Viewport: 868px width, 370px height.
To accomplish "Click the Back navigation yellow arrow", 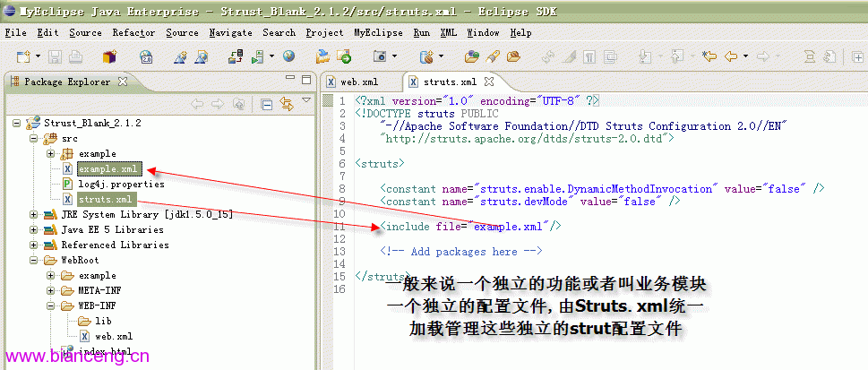I will click(x=731, y=56).
